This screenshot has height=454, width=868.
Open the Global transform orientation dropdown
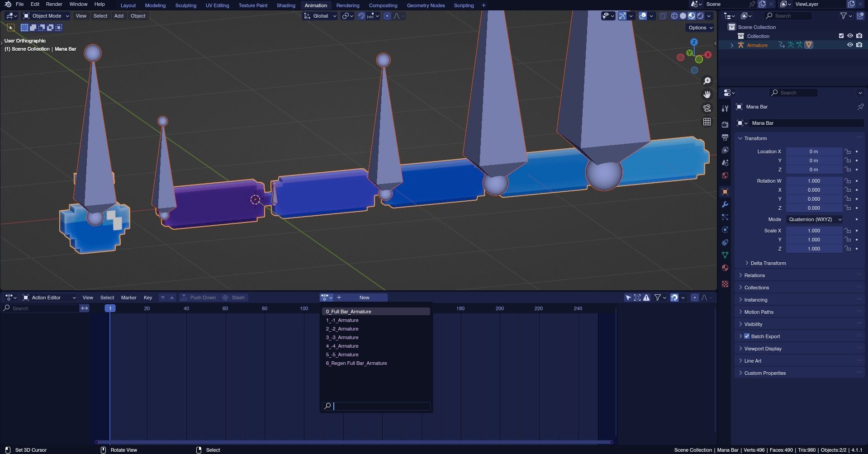click(320, 16)
